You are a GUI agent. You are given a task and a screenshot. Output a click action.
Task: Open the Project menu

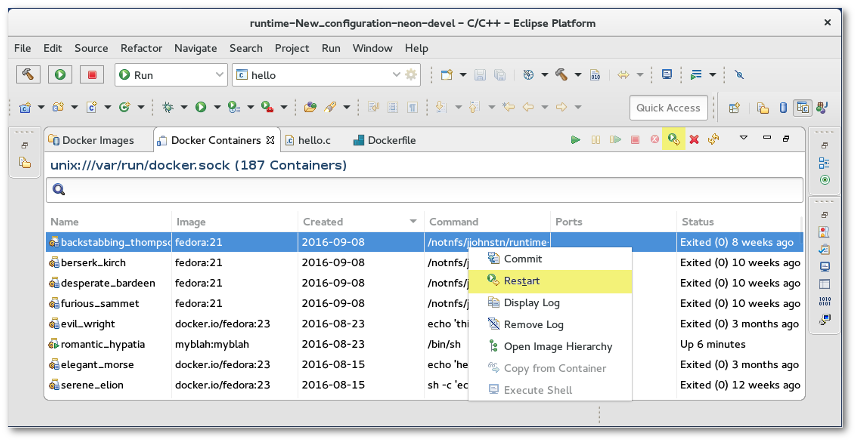[x=292, y=48]
